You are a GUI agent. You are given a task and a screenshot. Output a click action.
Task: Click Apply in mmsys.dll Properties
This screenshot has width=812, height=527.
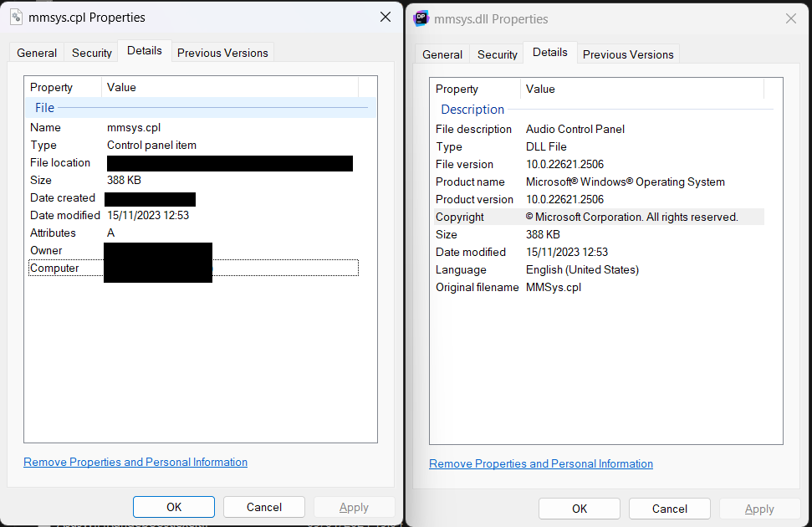click(759, 509)
